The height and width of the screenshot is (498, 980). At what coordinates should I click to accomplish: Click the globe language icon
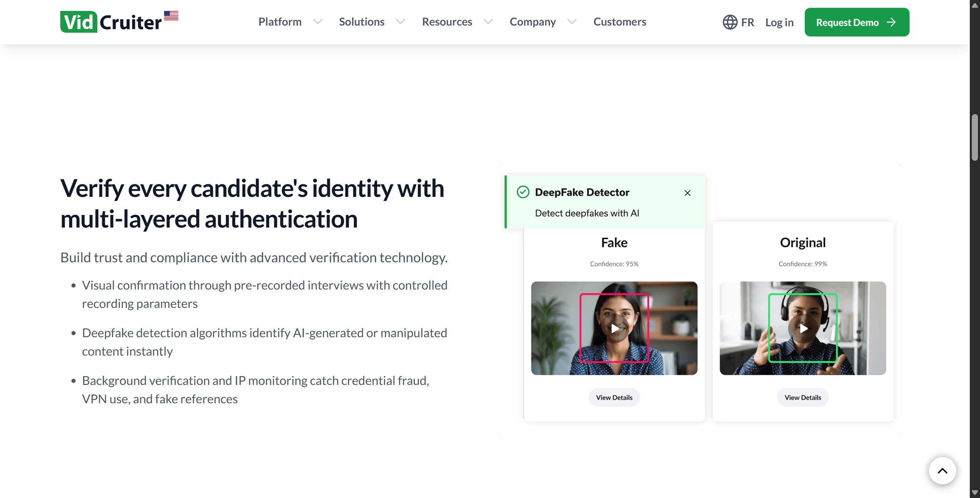point(730,22)
